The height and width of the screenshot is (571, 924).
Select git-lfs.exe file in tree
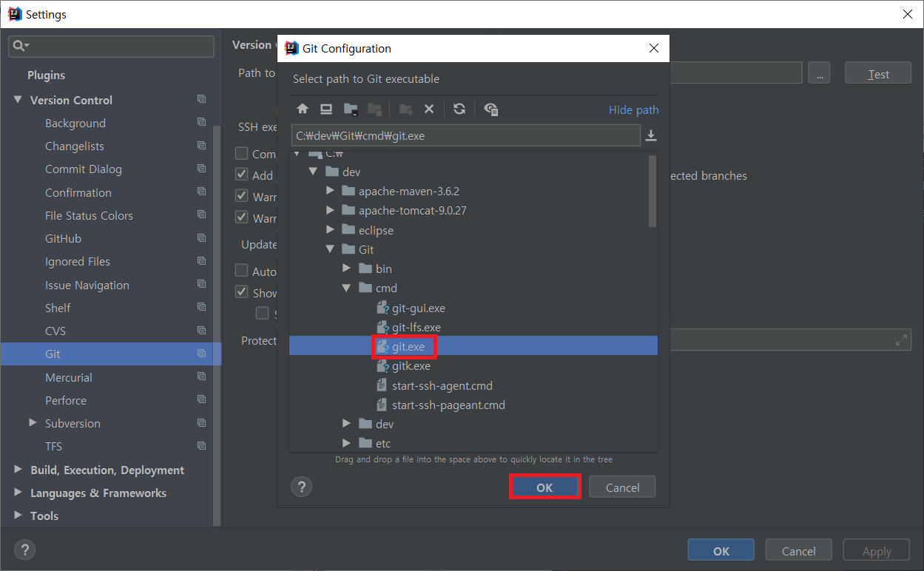point(408,327)
